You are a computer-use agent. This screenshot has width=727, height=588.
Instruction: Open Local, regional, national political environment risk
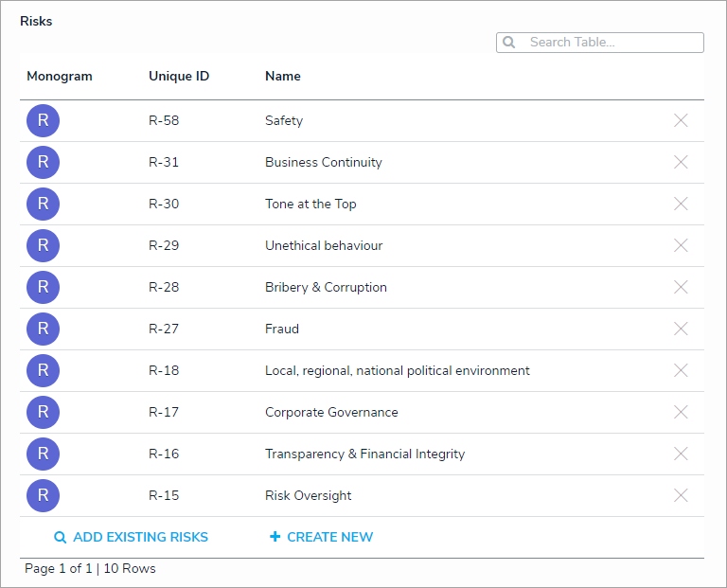397,370
